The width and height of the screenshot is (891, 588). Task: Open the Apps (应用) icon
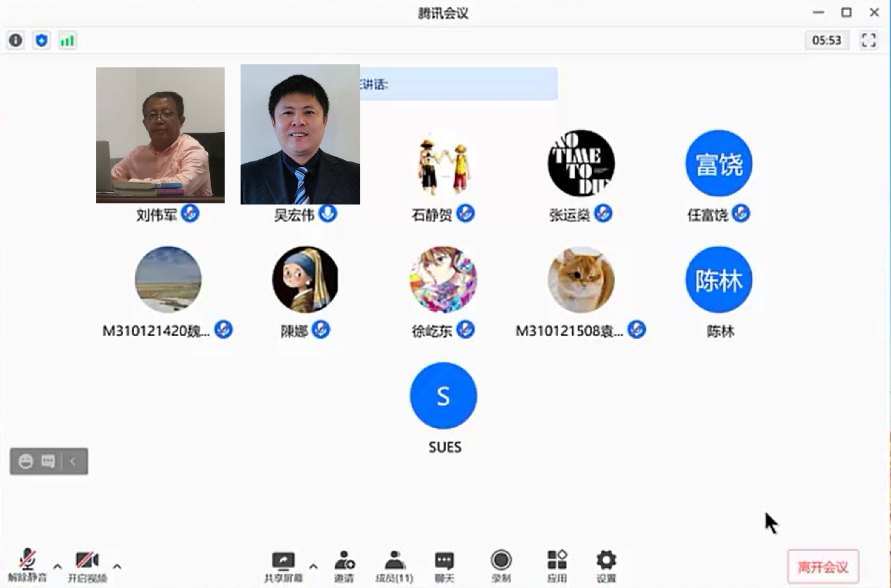click(x=557, y=566)
